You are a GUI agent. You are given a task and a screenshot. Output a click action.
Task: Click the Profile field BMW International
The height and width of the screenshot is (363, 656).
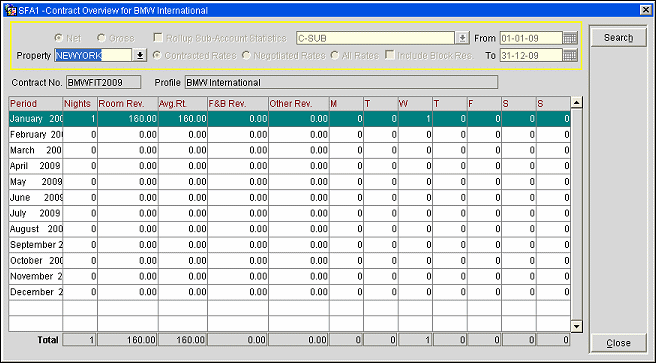[341, 82]
